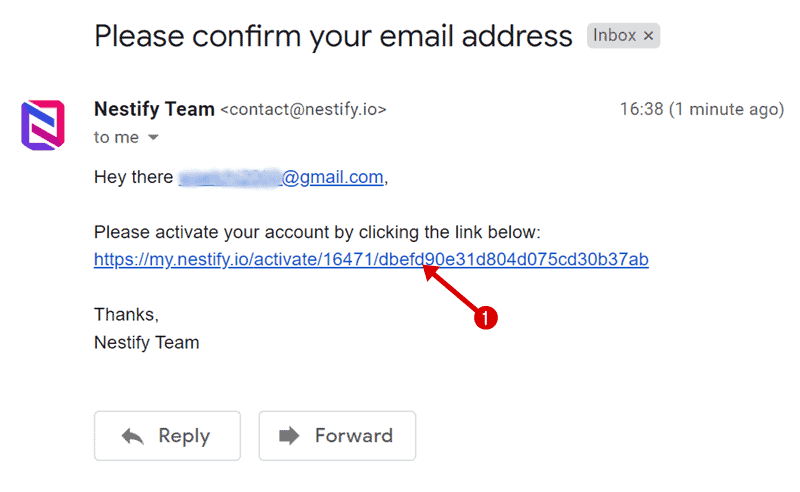Select the sender name Nestify Team

coord(154,109)
